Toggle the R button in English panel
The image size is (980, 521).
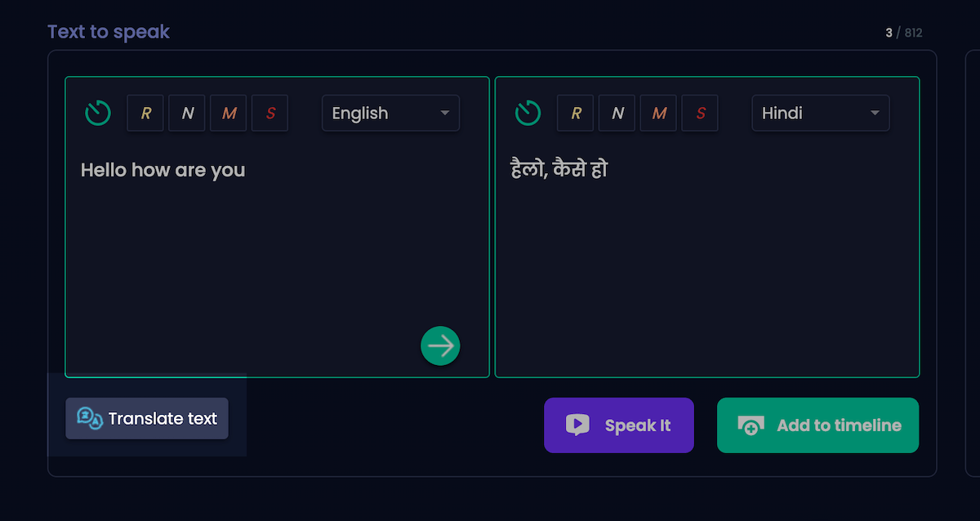[145, 114]
